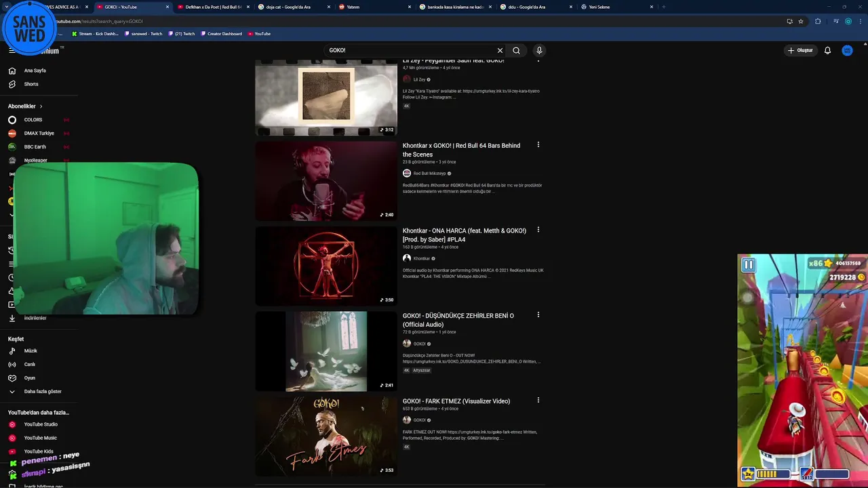Open the Khontkar channel name link
This screenshot has width=868, height=488.
point(422,258)
